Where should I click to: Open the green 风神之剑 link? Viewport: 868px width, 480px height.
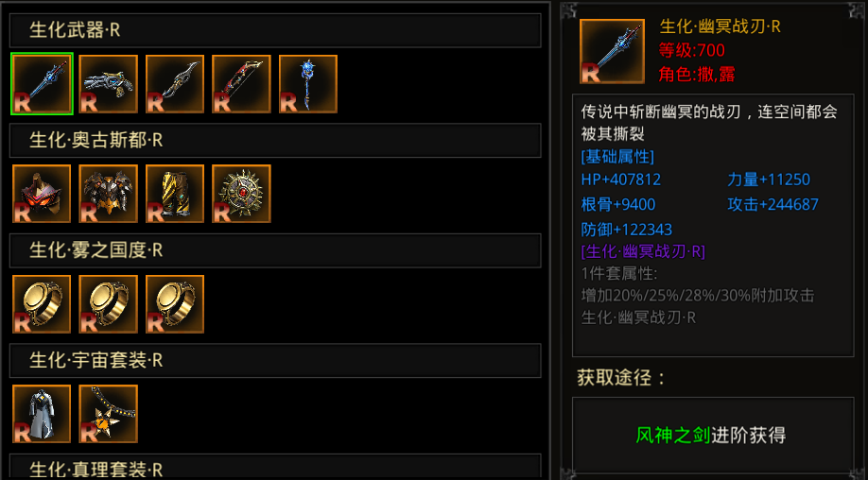[672, 436]
